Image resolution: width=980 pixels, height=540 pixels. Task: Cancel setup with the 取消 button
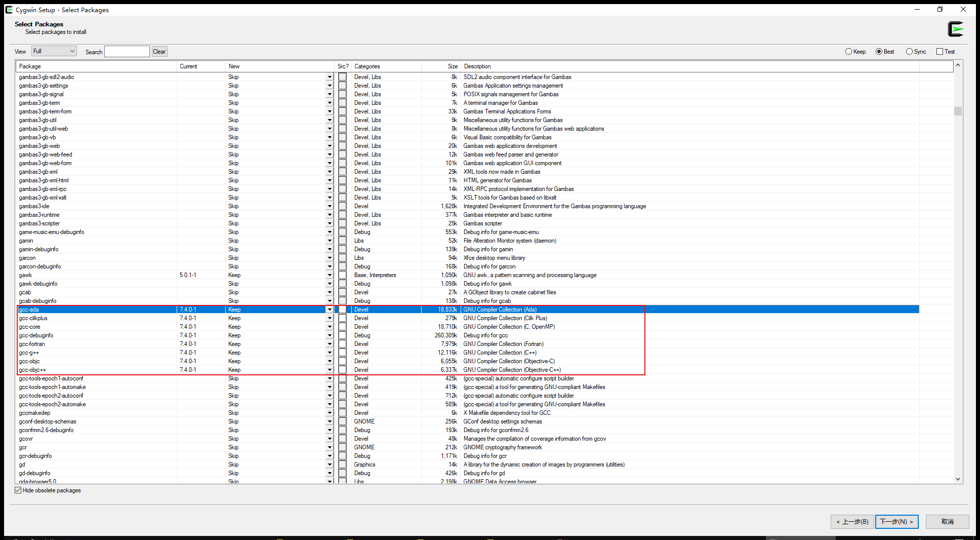click(x=947, y=522)
